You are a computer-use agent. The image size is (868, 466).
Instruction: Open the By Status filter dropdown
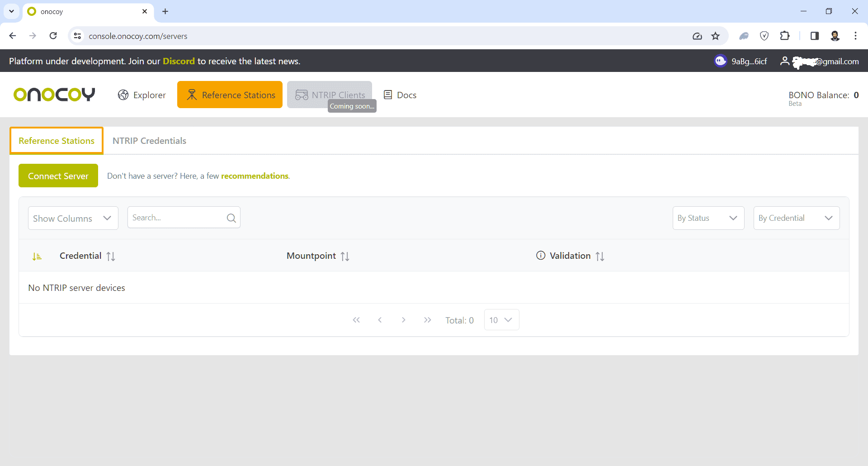click(708, 218)
